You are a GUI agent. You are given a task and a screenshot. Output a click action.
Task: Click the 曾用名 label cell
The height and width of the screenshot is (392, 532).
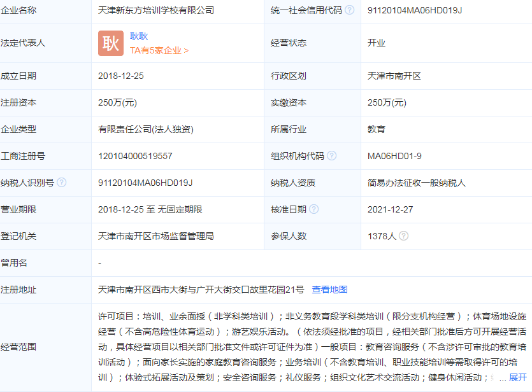pyautogui.click(x=45, y=263)
